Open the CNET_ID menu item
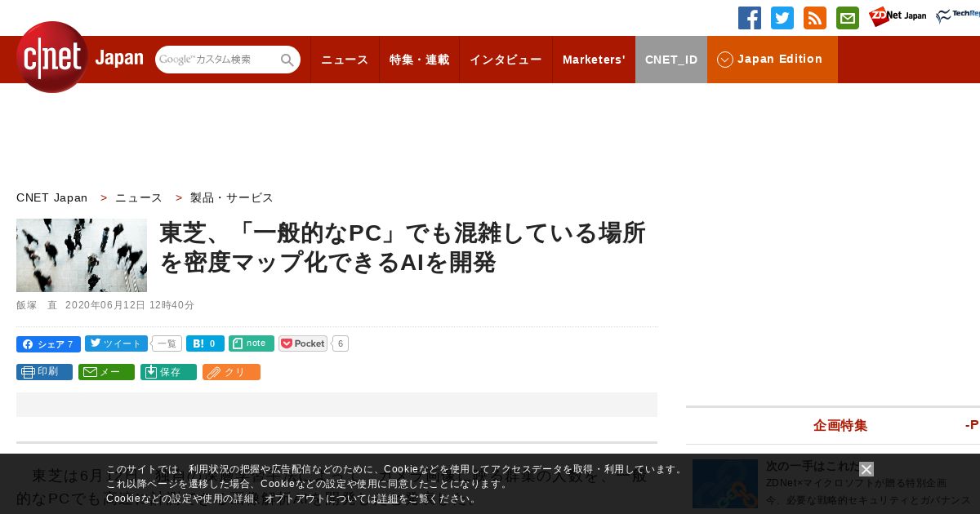The height and width of the screenshot is (514, 980). (x=671, y=60)
